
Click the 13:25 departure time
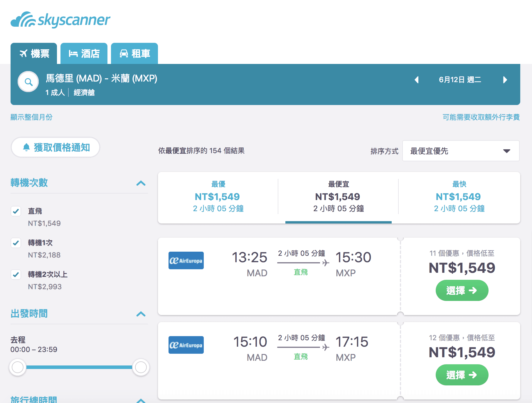(x=250, y=257)
